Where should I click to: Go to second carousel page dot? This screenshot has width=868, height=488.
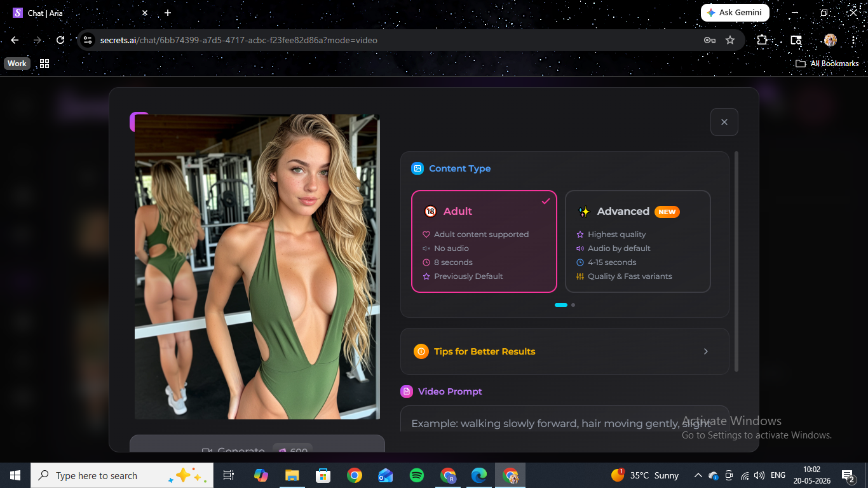point(573,305)
